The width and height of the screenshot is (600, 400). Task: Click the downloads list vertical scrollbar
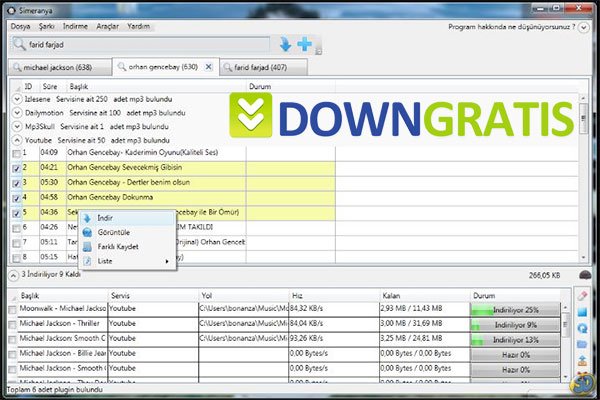point(566,342)
